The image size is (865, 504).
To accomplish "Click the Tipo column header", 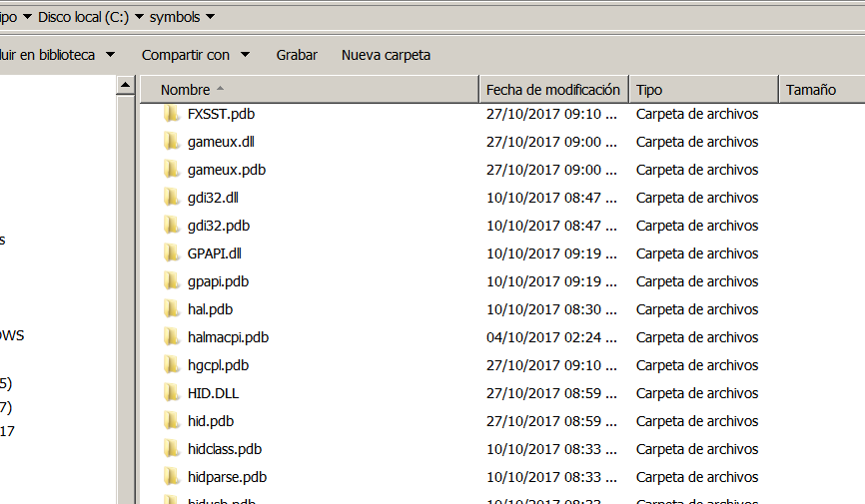I will point(649,90).
